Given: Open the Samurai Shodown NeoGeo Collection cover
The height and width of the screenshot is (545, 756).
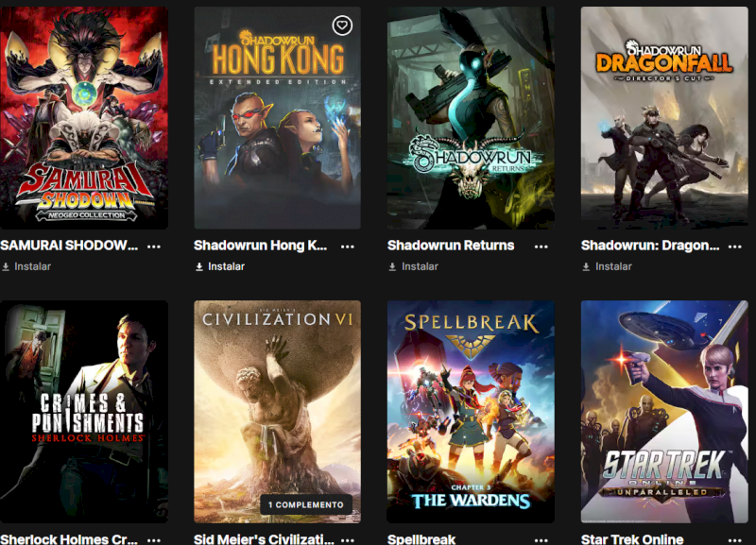Looking at the screenshot, I should pos(84,117).
